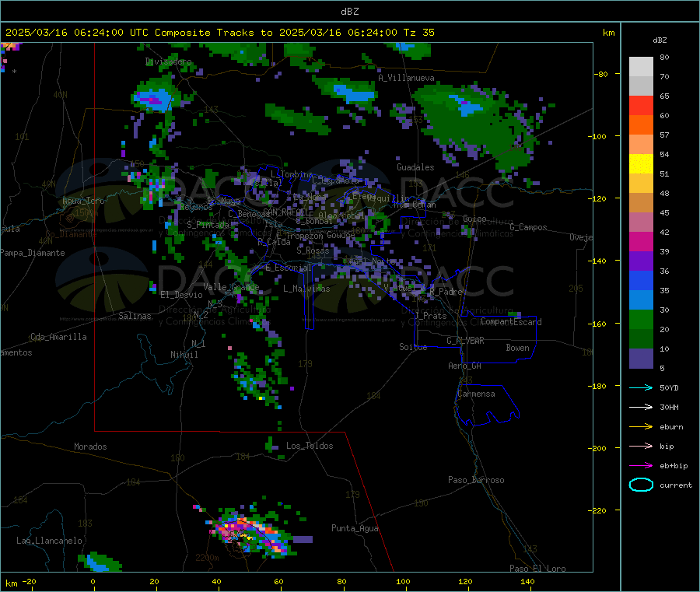Click the magenta eb+bip arrow in the legend

click(x=641, y=465)
